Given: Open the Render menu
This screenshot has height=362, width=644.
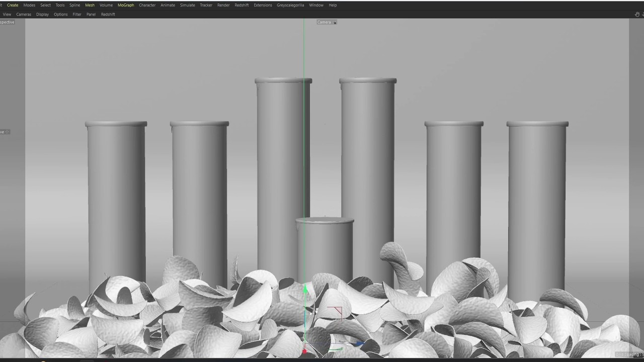Looking at the screenshot, I should click(x=223, y=5).
